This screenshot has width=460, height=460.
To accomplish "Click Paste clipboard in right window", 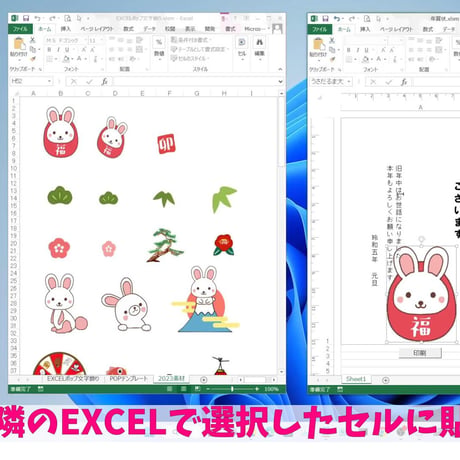I will pyautogui.click(x=318, y=45).
